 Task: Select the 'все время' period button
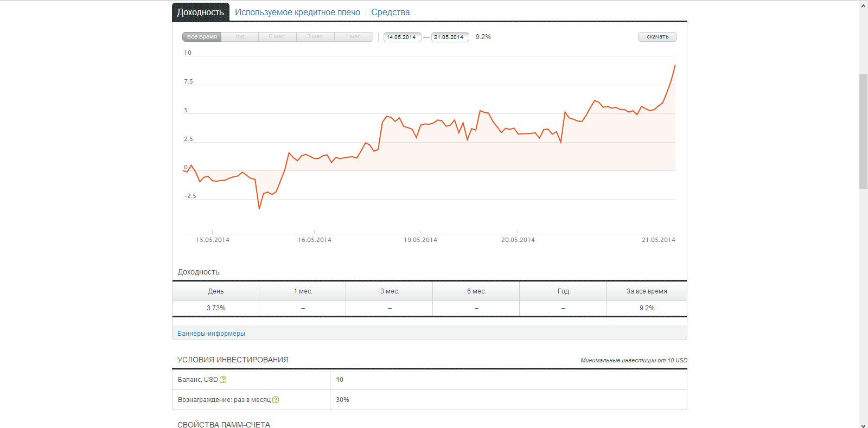click(x=202, y=37)
